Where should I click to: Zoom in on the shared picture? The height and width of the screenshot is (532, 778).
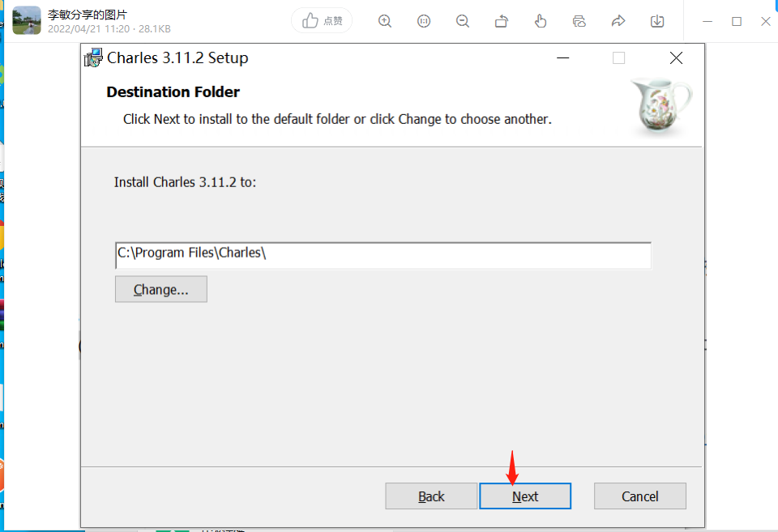click(384, 21)
